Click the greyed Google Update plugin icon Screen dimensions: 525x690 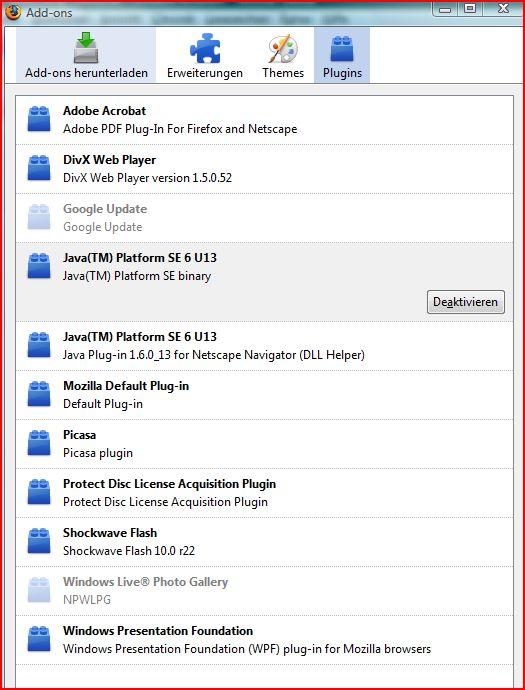(x=39, y=217)
